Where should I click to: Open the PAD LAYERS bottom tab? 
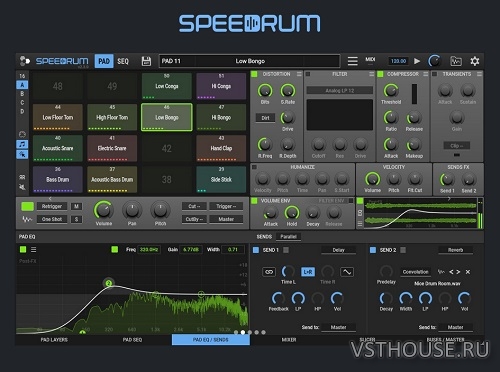click(54, 340)
